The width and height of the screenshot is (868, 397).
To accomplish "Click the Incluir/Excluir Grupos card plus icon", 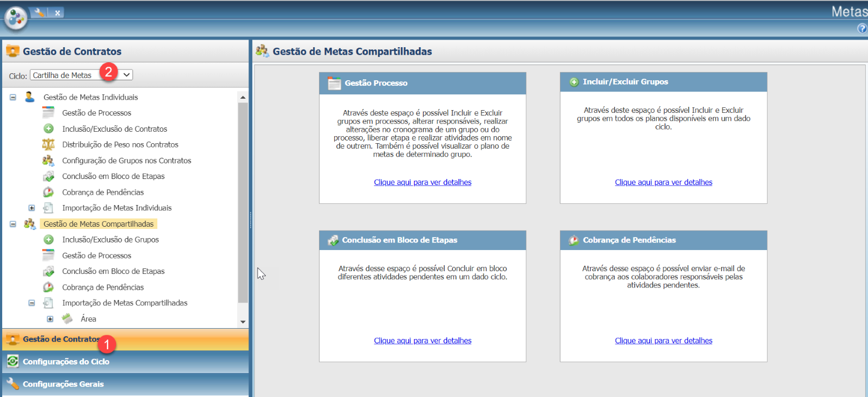I will 574,82.
